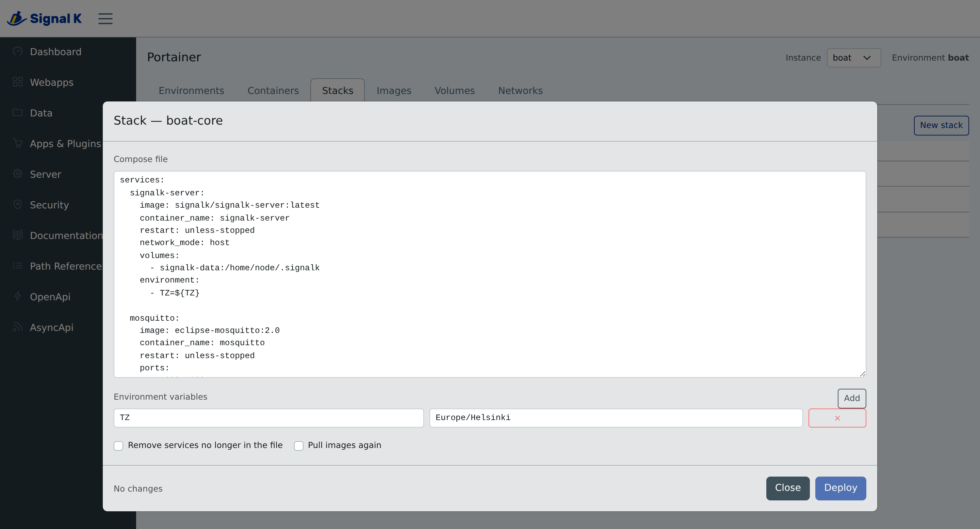The height and width of the screenshot is (529, 980).
Task: Enable Remove services no longer in file
Action: 118,445
